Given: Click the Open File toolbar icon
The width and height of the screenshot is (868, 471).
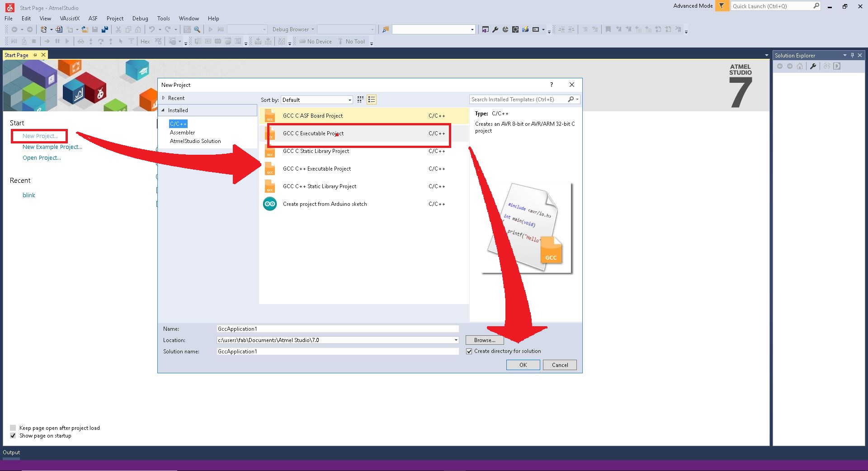Looking at the screenshot, I should pos(85,29).
